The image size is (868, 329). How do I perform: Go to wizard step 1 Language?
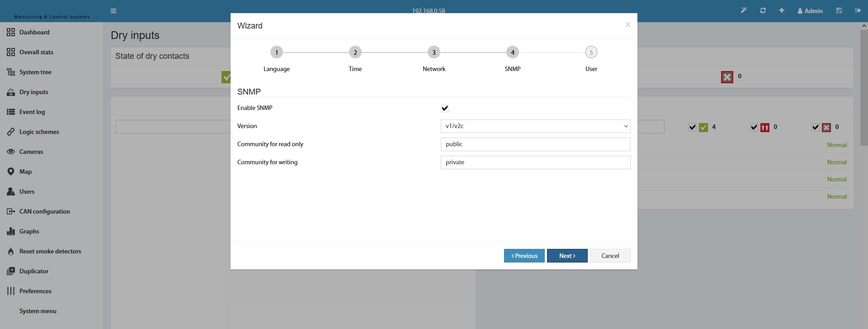pos(277,52)
